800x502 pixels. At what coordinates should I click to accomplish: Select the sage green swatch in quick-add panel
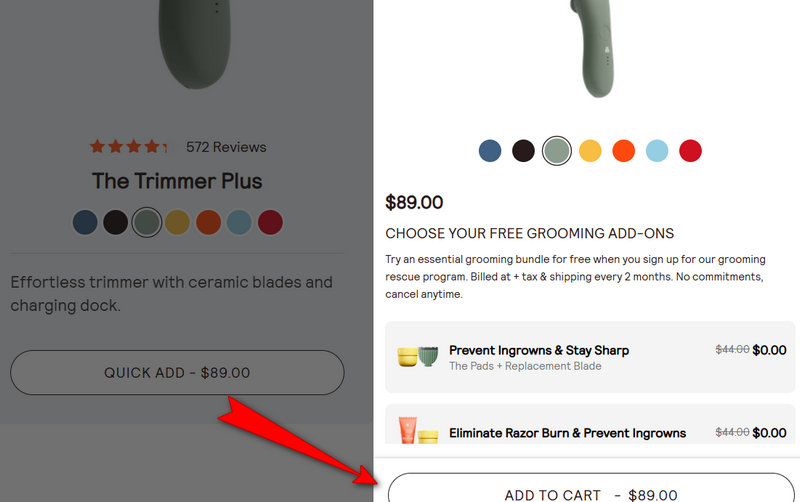tap(557, 151)
